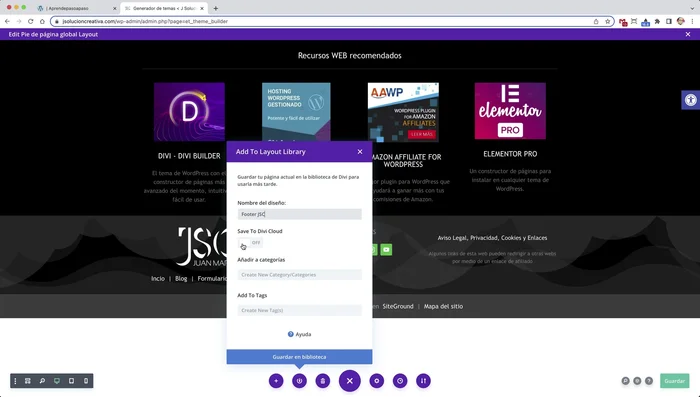Click the save-to-library power icon
The height and width of the screenshot is (397, 700).
[x=299, y=381]
